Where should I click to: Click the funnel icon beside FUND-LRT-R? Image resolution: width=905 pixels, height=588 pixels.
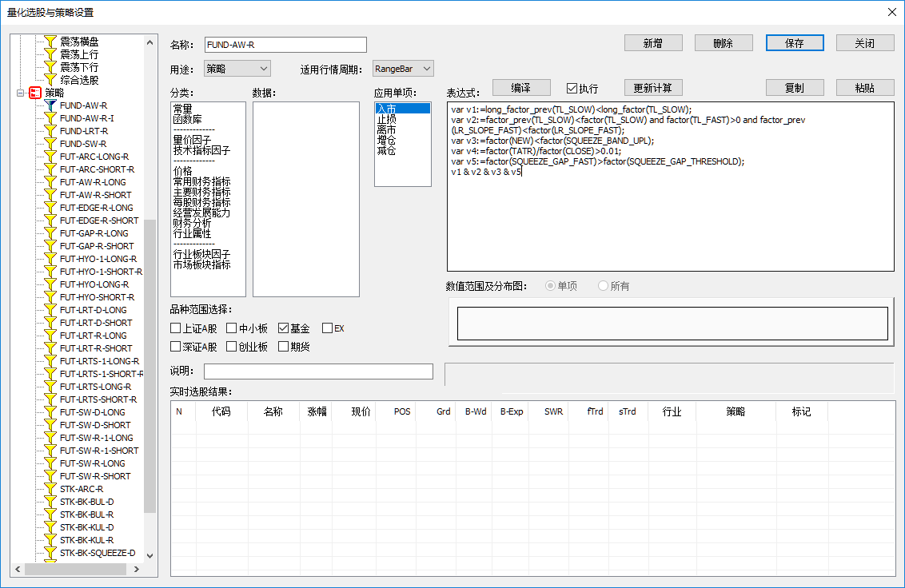(x=51, y=131)
